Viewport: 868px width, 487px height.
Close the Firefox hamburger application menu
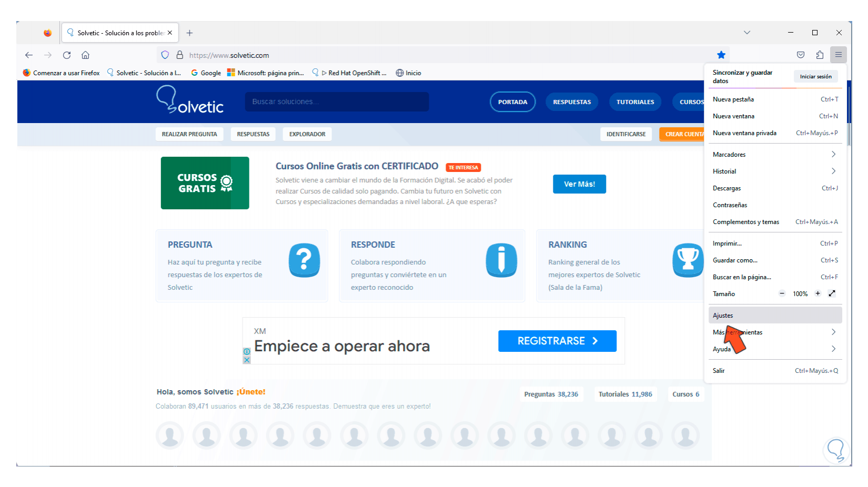coord(839,55)
